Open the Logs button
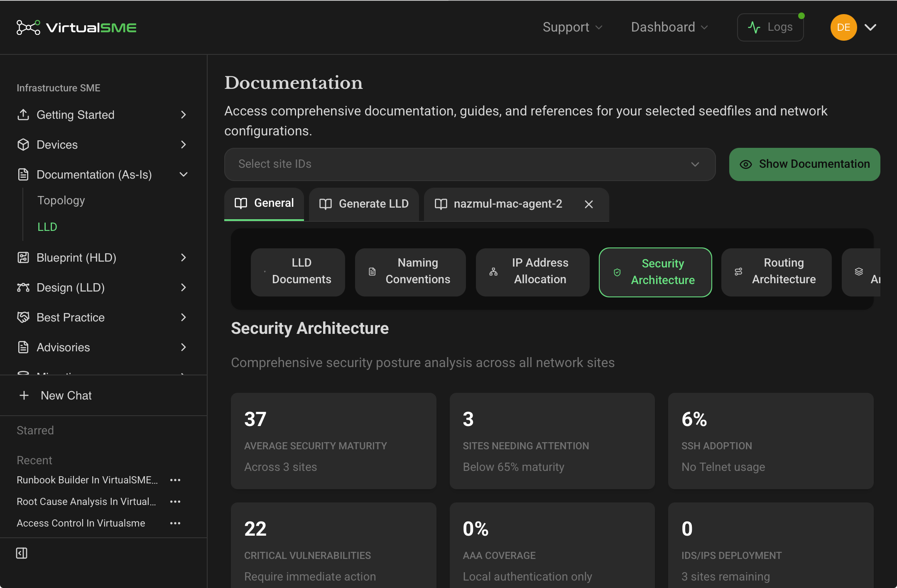The image size is (897, 588). (770, 27)
